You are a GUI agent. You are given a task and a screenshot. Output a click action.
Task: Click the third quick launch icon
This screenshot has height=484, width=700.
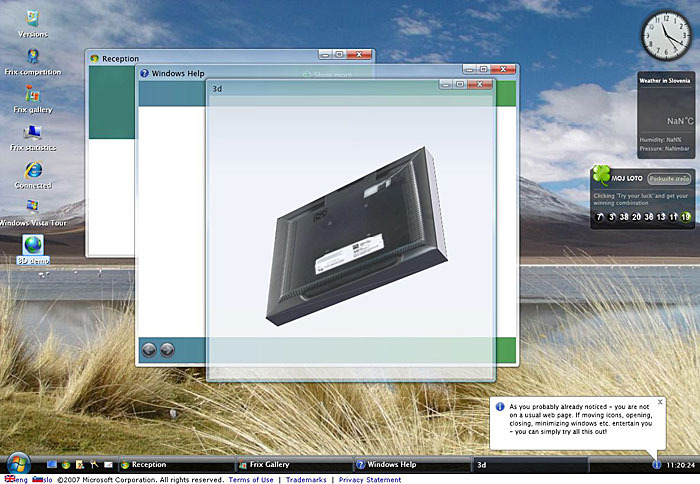tap(80, 465)
